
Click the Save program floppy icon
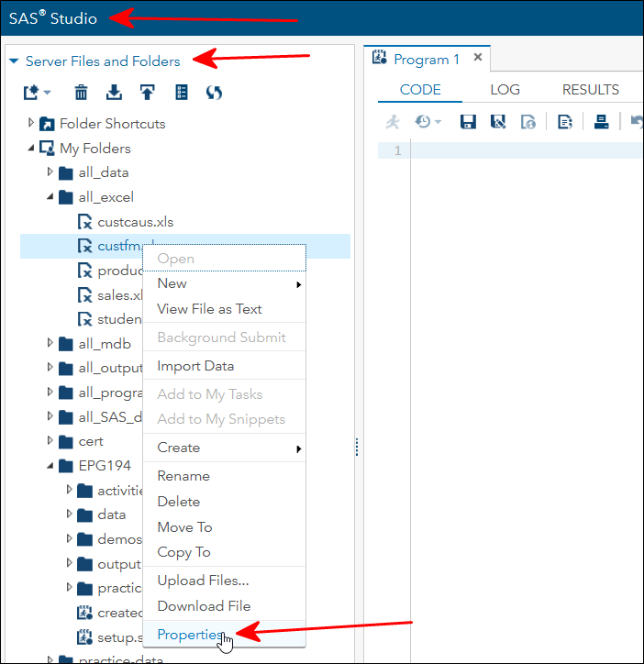[468, 122]
